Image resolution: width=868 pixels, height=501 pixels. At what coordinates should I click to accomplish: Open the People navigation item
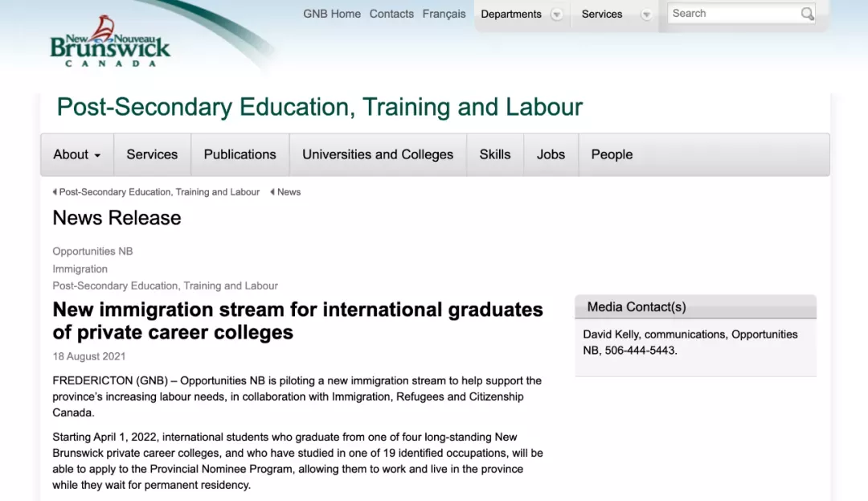pyautogui.click(x=612, y=154)
